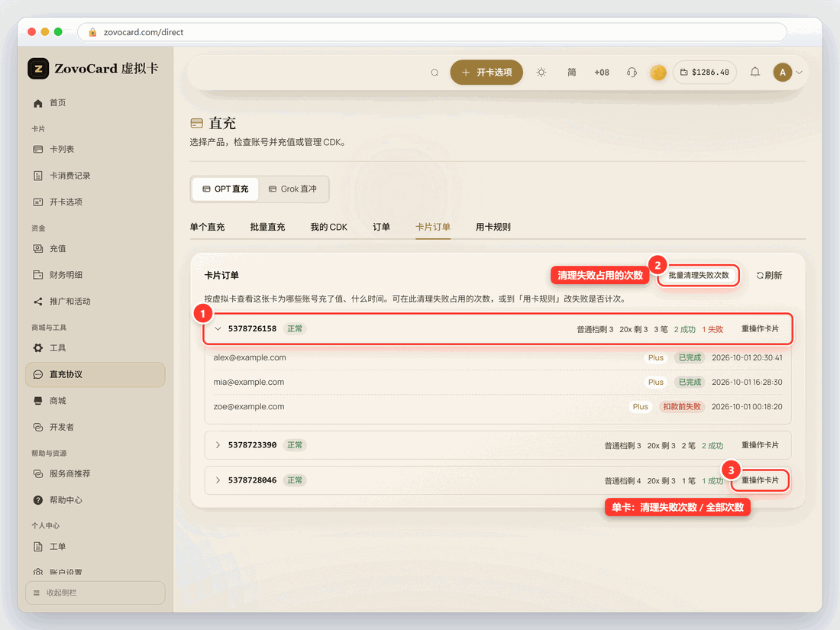Screen dimensions: 840x630
Task: Click alex@example.com order row
Action: tap(498, 358)
